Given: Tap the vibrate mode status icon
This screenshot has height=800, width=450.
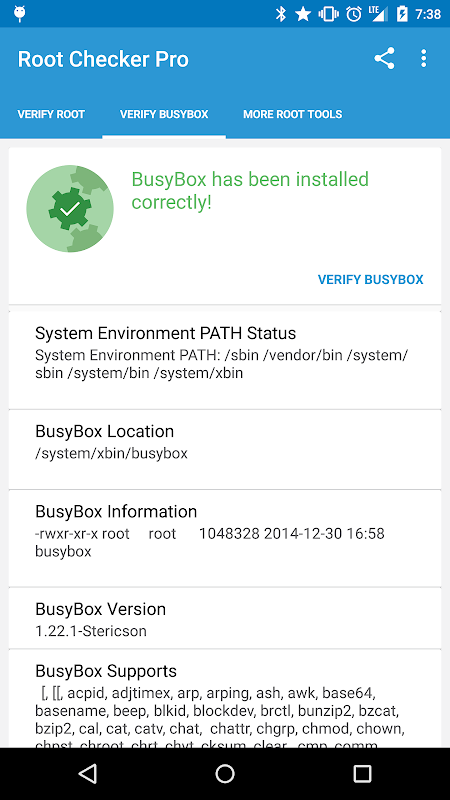Looking at the screenshot, I should coord(329,14).
